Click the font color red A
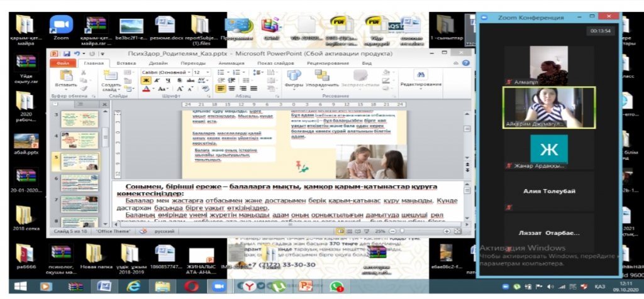Screen dimensions: 644x299 point(146,89)
